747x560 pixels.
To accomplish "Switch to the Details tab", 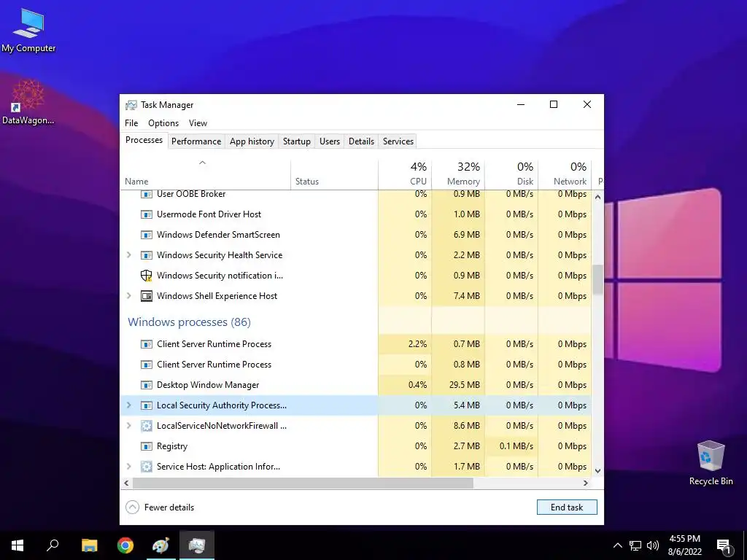I will 362,141.
